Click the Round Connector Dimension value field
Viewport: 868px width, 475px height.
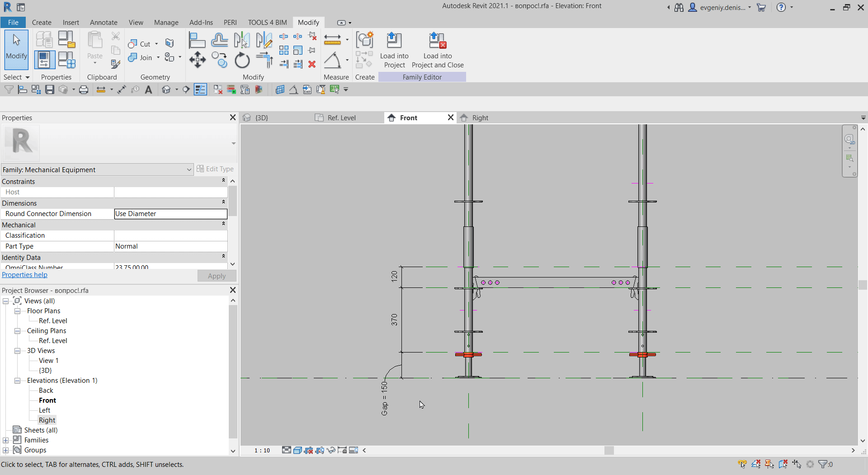coord(170,214)
